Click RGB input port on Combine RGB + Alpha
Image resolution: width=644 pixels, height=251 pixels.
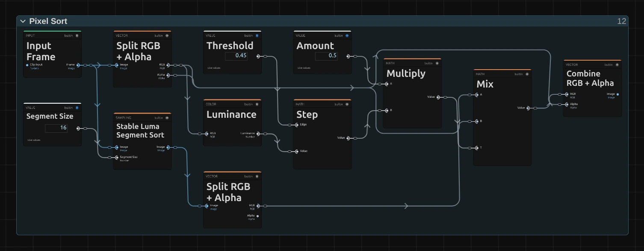coord(567,94)
